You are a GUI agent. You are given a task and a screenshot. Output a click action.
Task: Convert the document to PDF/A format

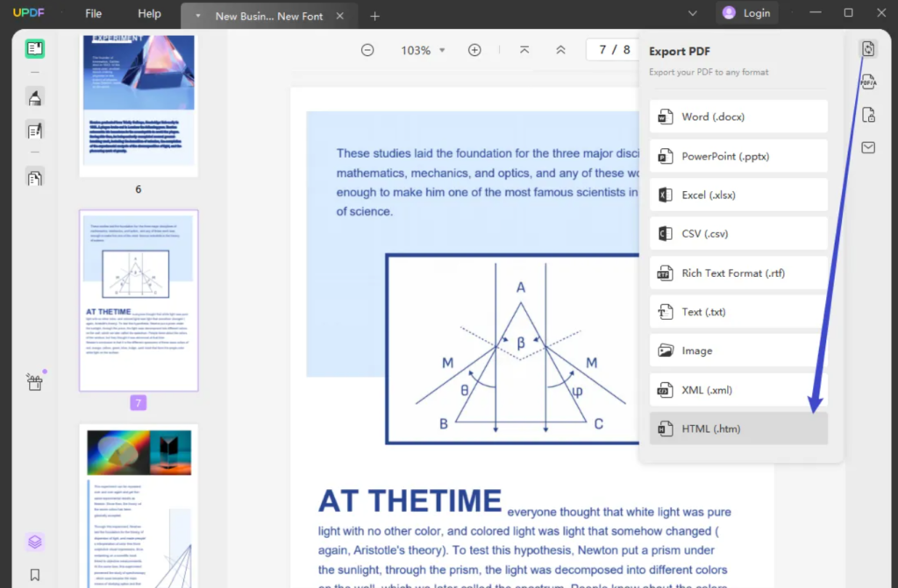(867, 81)
